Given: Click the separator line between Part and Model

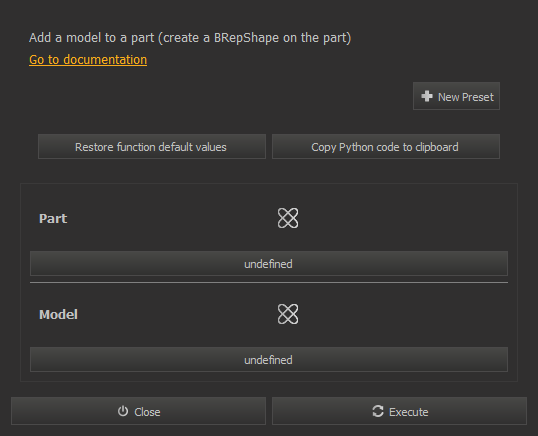Looking at the screenshot, I should coord(269,283).
